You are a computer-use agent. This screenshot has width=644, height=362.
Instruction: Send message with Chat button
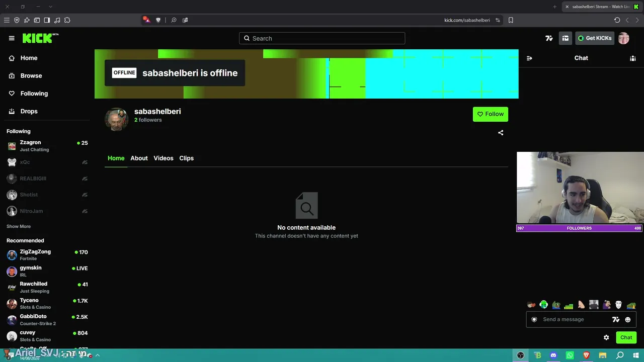coord(626,337)
